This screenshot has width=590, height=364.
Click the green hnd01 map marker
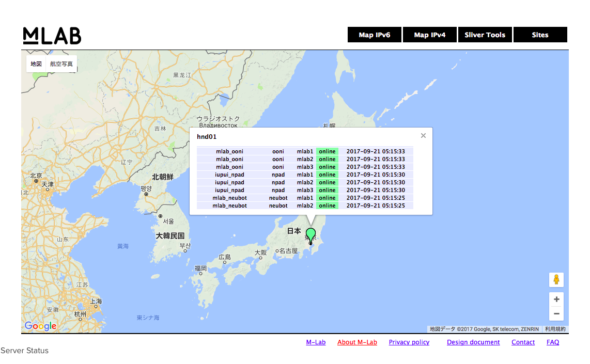coord(310,236)
